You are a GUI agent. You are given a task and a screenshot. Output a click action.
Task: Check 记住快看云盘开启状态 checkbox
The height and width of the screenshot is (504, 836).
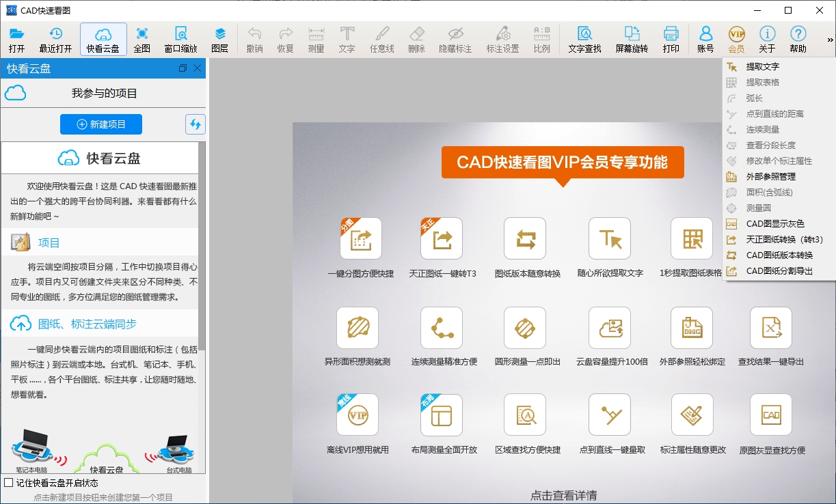9,483
